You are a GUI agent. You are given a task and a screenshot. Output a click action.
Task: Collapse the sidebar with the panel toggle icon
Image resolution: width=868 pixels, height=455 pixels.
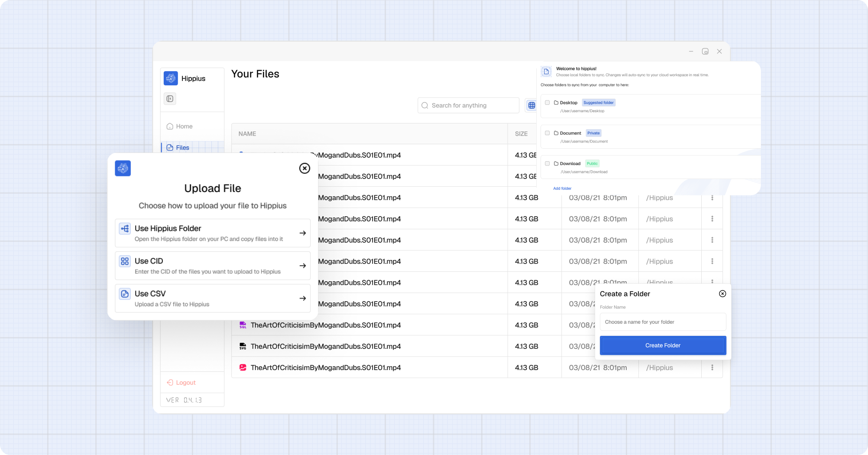click(x=170, y=99)
